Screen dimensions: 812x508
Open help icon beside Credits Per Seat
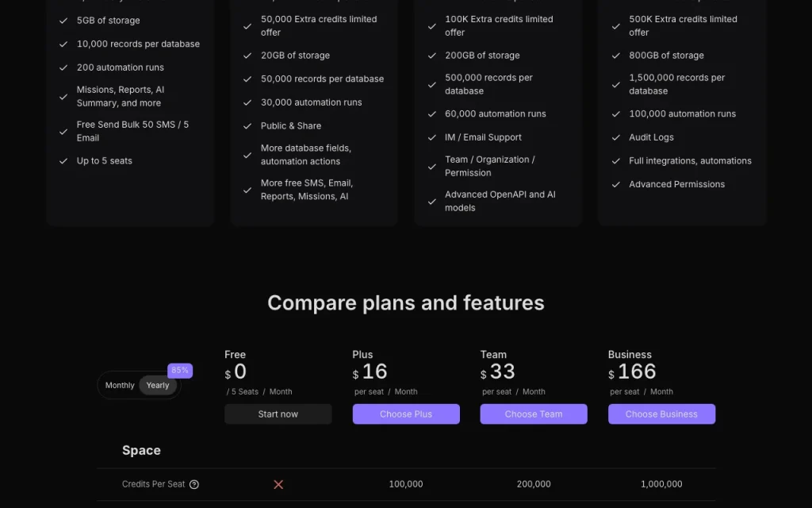point(194,484)
